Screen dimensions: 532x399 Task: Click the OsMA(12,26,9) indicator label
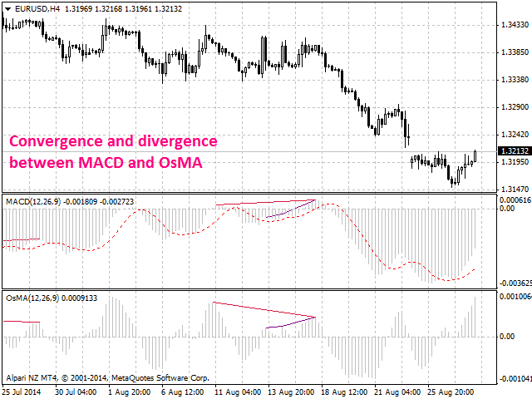32,298
